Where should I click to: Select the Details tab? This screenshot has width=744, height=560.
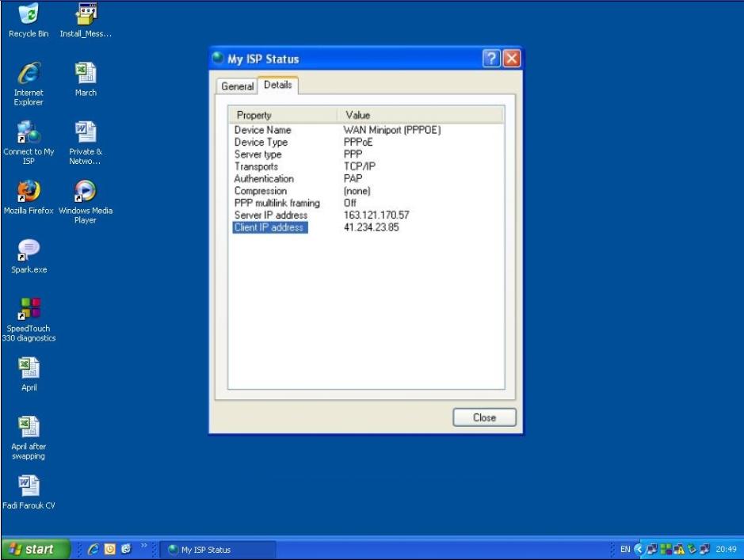[x=278, y=86]
